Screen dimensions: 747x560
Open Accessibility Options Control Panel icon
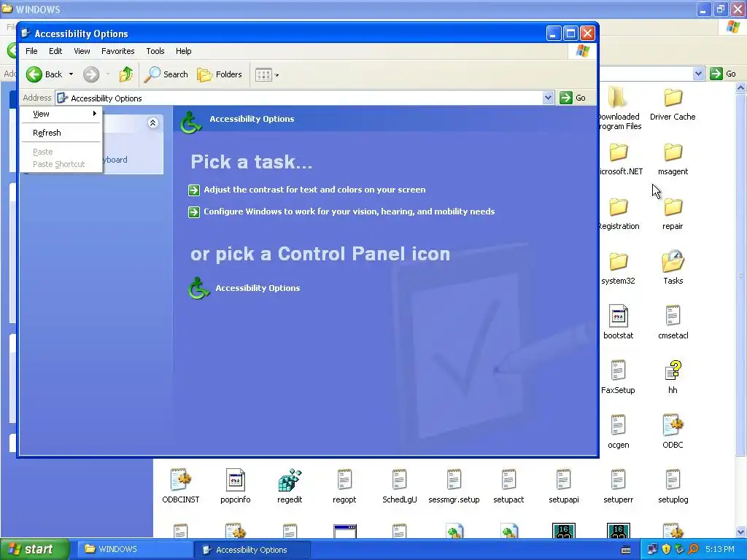(x=198, y=288)
